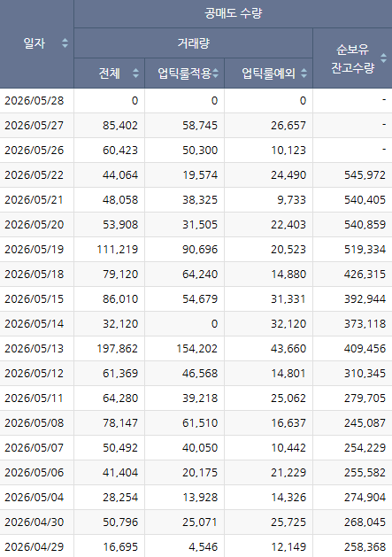Click uptick-applied value 154,202
The width and height of the screenshot is (392, 557).
pos(197,349)
